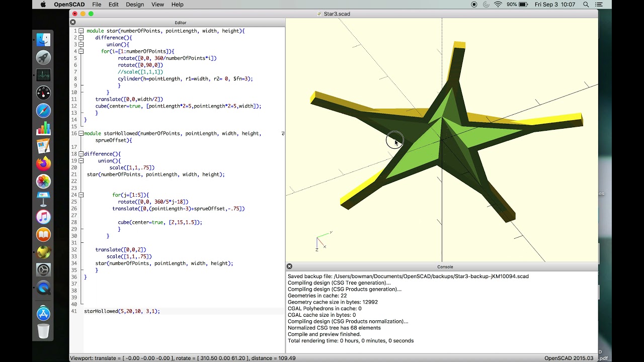Open the Trash in the dock
This screenshot has width=644, height=362.
43,331
